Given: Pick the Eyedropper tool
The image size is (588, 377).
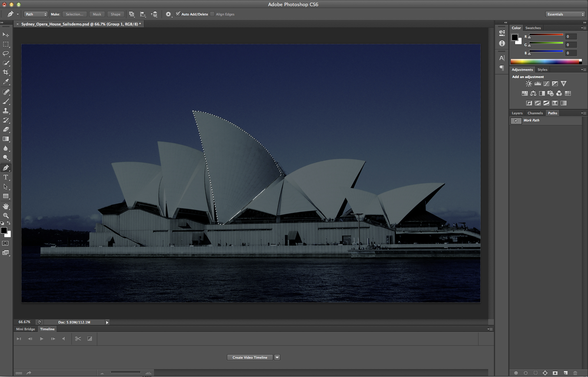Looking at the screenshot, I should (6, 82).
